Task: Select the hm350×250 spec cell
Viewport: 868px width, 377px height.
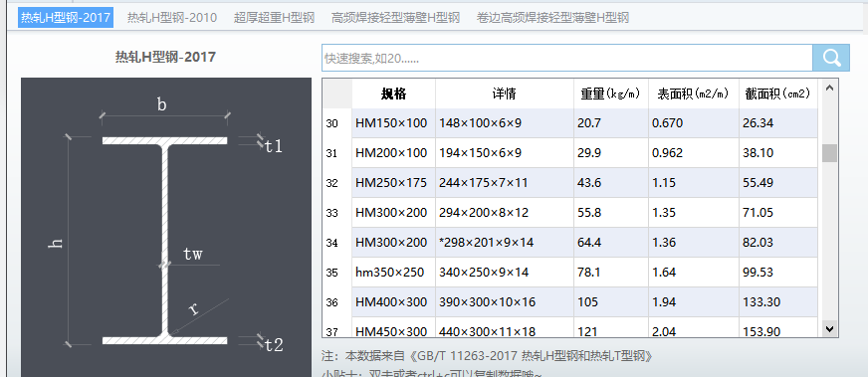Action: (393, 273)
